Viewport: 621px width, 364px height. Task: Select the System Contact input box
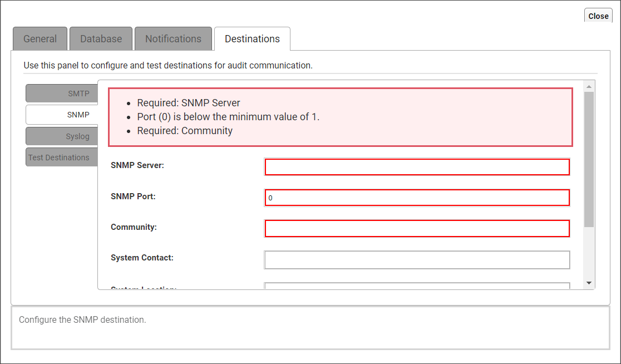pyautogui.click(x=417, y=259)
